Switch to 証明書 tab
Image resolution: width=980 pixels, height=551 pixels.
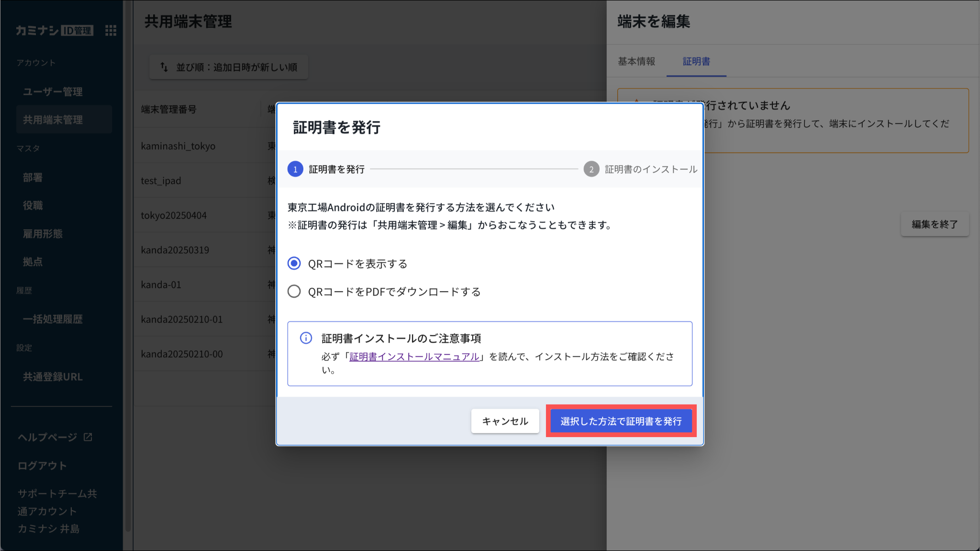tap(696, 61)
